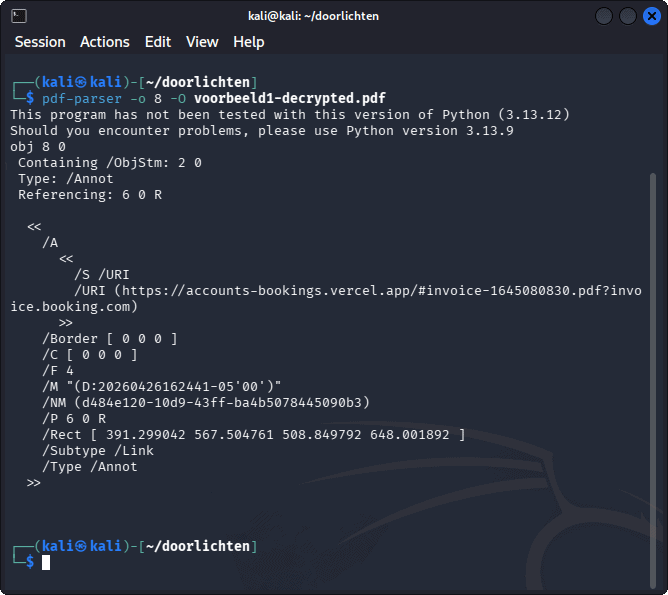Click the '/S /URI' line
This screenshot has height=595, width=668.
(102, 275)
